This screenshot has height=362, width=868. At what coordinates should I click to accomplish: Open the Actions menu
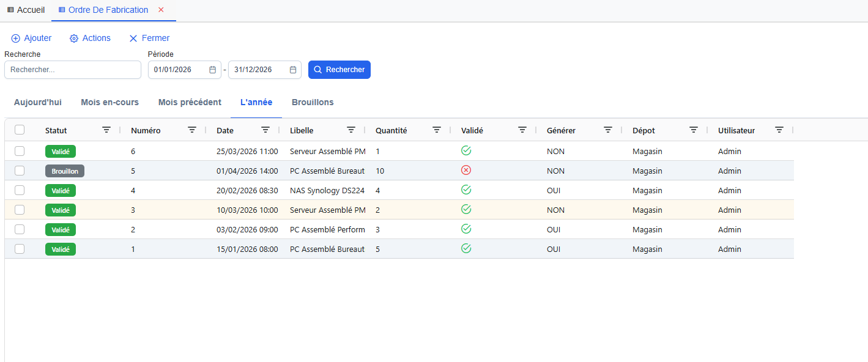(x=90, y=38)
